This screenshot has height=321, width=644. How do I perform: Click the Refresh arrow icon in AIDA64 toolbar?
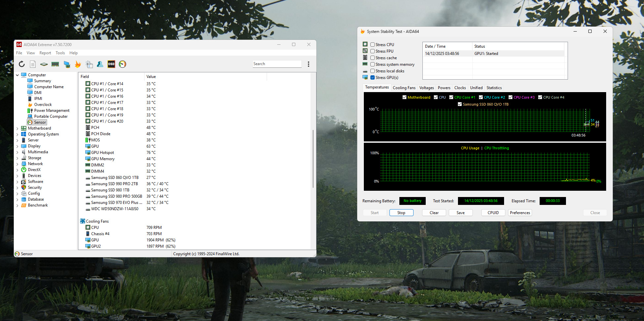tap(22, 64)
